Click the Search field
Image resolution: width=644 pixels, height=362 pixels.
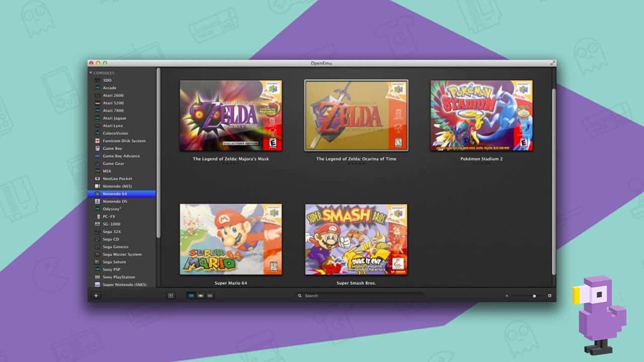click(x=360, y=296)
